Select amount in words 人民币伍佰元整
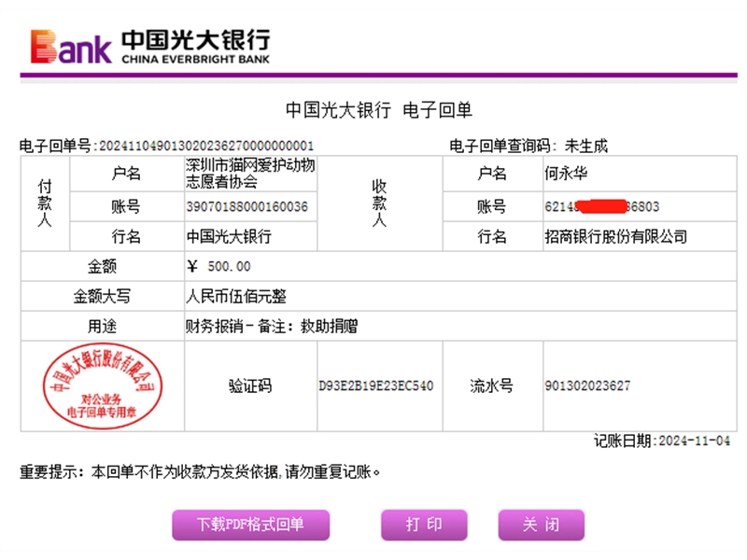747x560 pixels. coord(236,296)
